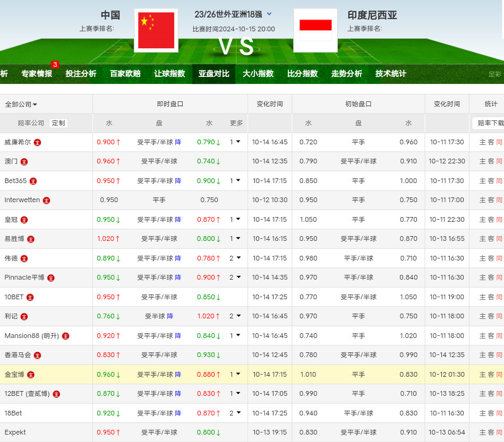The image size is (504, 442).
Task: Click 1.050 initial odds in 10BET row
Action: click(408, 297)
